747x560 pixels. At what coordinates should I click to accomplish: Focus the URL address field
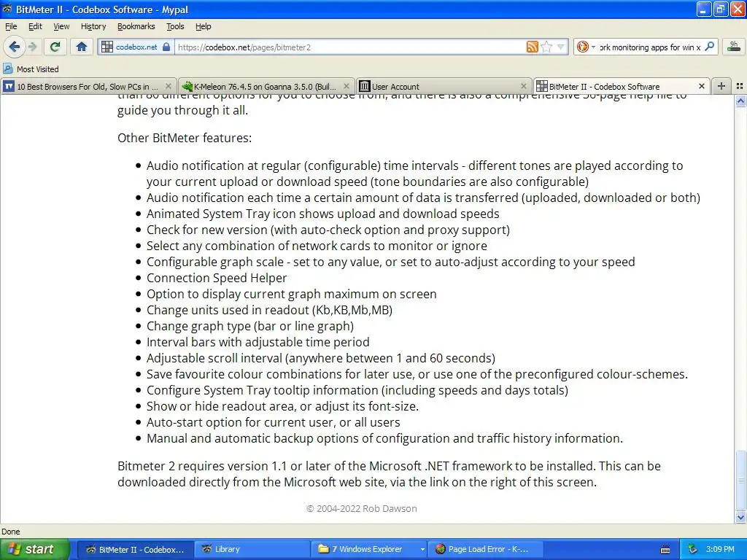(x=350, y=47)
